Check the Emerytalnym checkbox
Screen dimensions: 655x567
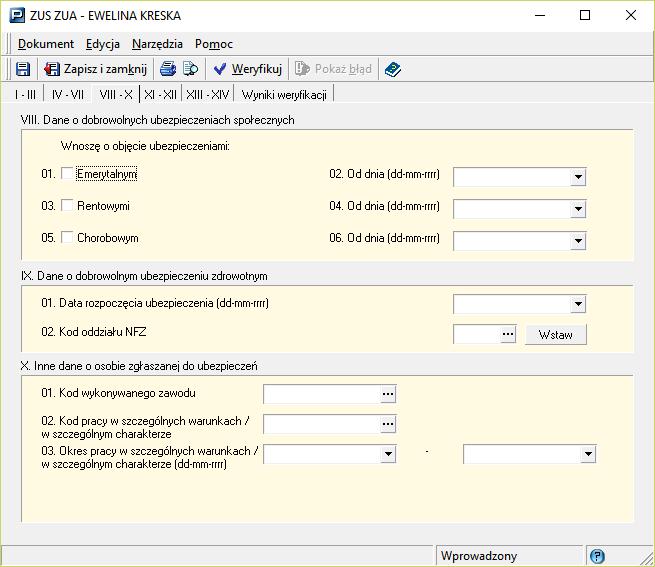click(67, 173)
